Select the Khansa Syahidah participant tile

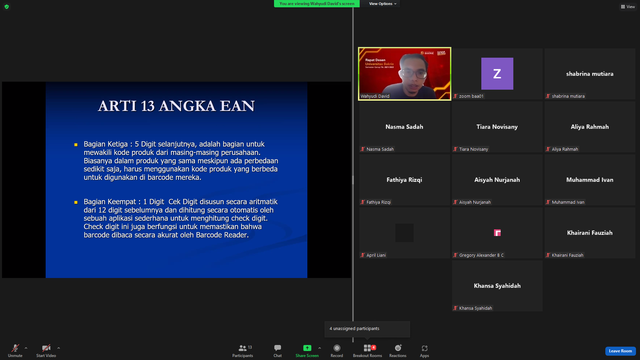[497, 286]
